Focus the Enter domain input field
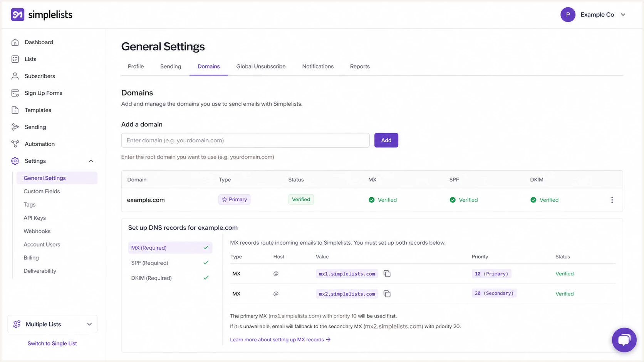Screen dimensions: 644x362 pyautogui.click(x=245, y=140)
